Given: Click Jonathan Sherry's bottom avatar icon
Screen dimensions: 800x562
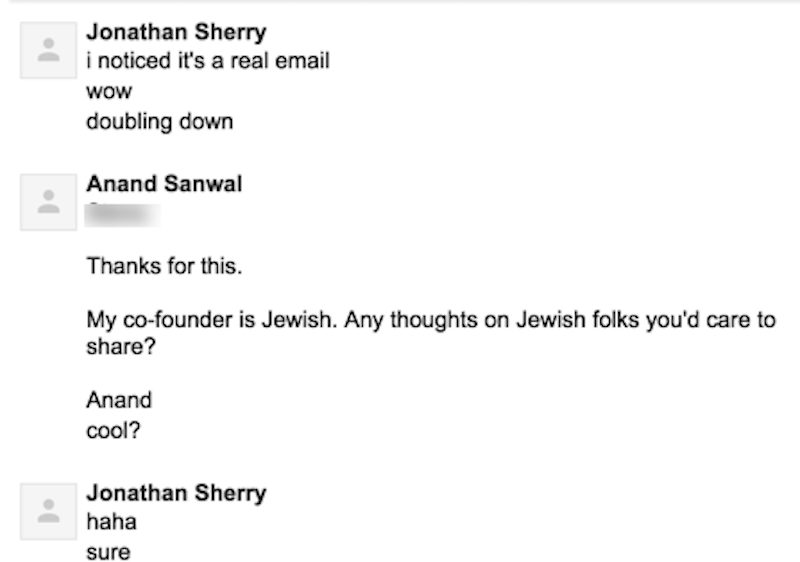Looking at the screenshot, I should point(48,512).
